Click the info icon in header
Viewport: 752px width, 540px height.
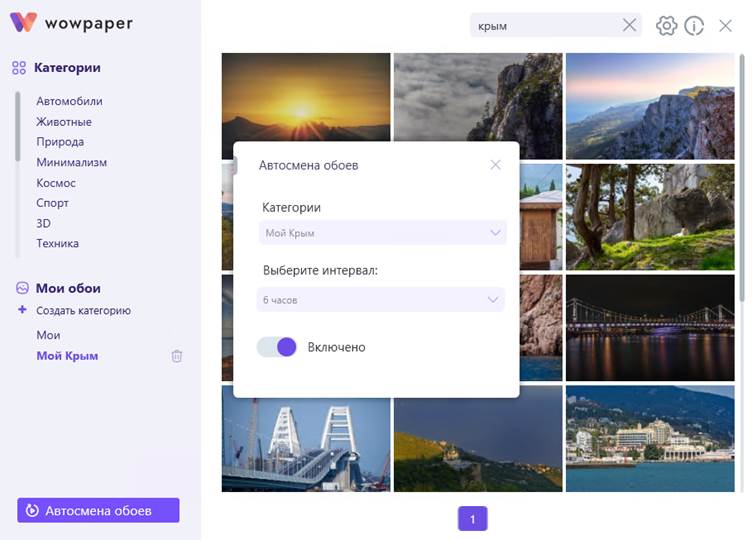[694, 26]
